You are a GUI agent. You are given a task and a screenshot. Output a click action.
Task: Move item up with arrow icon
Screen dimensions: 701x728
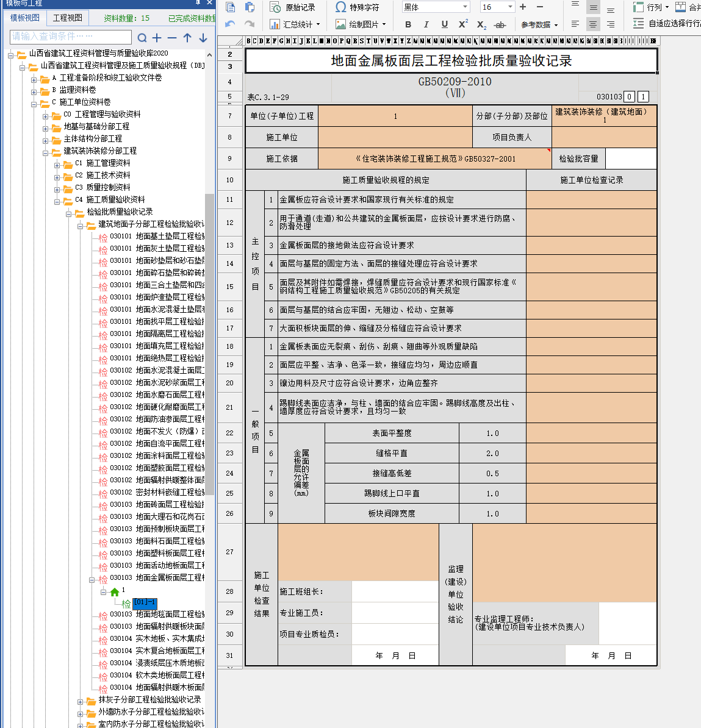pos(187,38)
